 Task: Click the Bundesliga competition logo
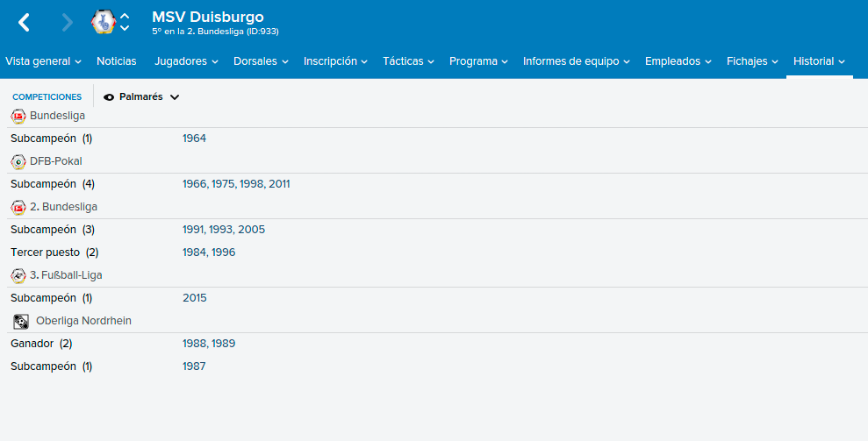(18, 117)
